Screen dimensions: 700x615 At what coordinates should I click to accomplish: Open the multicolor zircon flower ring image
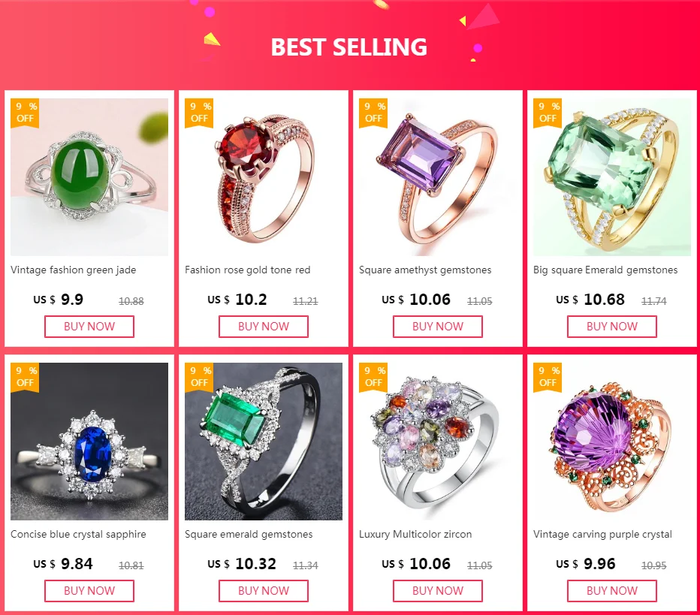pos(437,442)
